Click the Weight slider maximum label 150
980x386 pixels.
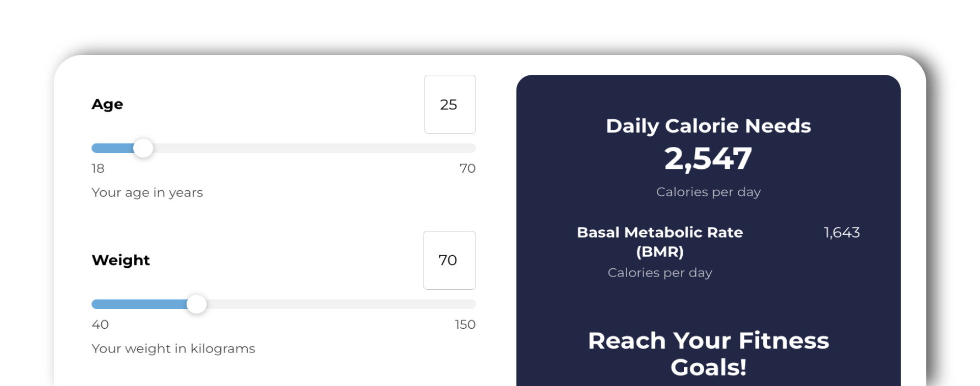465,324
